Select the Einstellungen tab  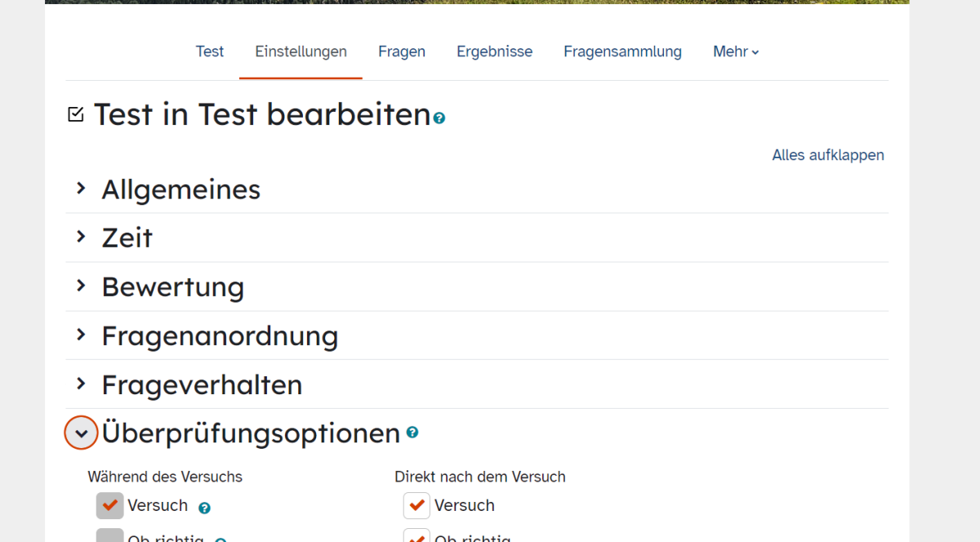pos(301,51)
